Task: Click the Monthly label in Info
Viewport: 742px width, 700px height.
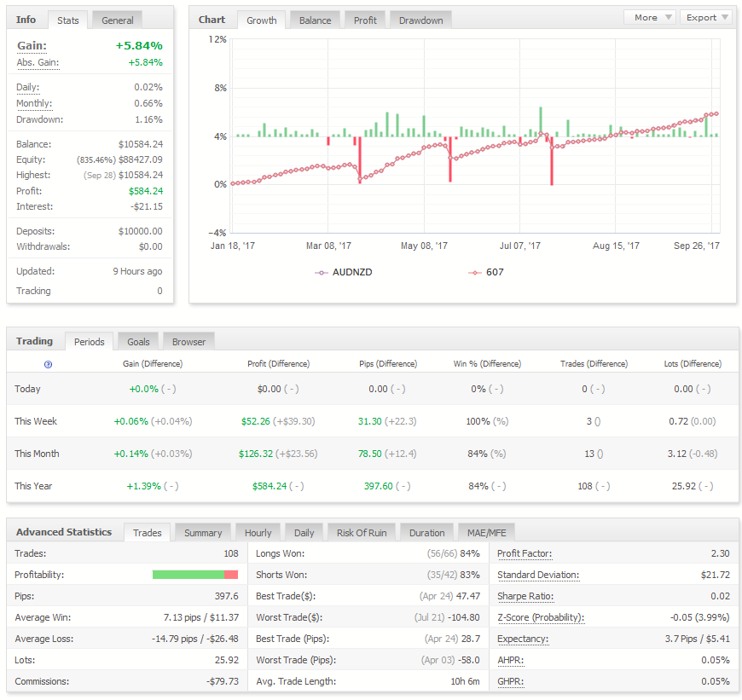Action: click(x=34, y=103)
